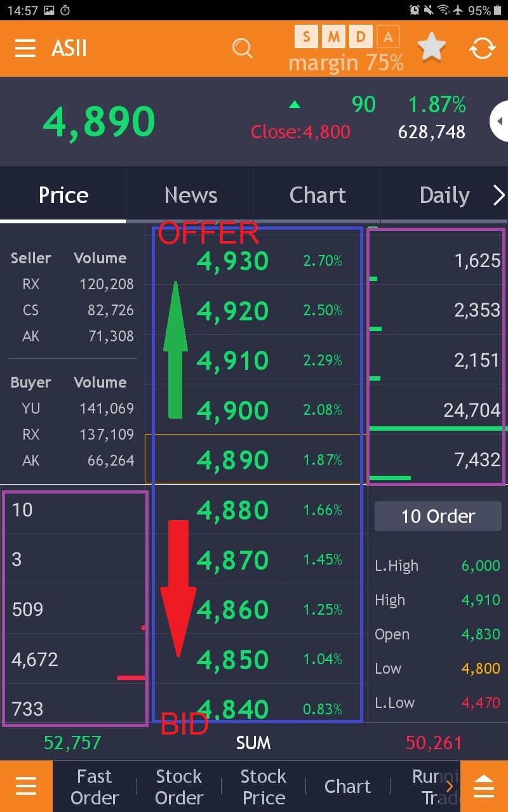Open the search icon in the top bar
The height and width of the screenshot is (812, 508).
tap(243, 49)
